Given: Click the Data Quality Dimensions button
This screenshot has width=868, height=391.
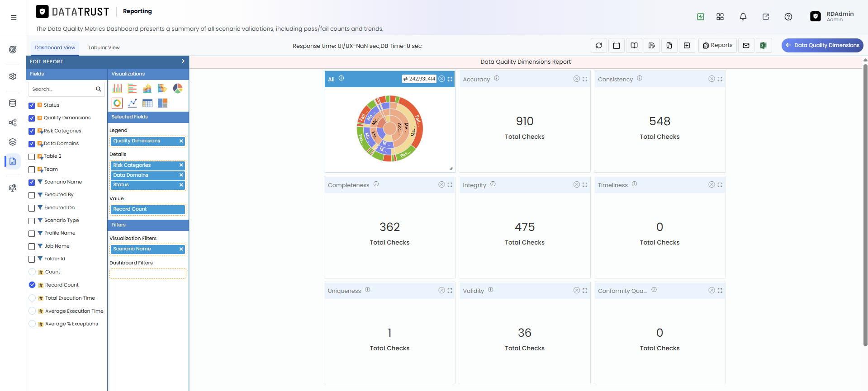Looking at the screenshot, I should (x=822, y=45).
